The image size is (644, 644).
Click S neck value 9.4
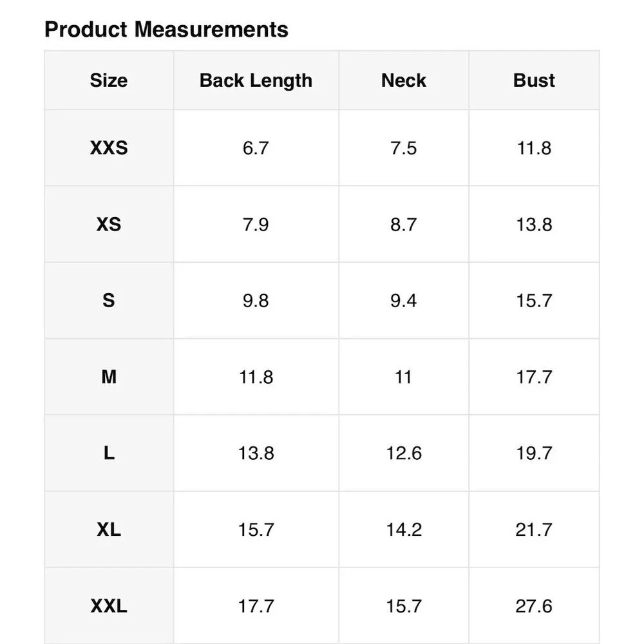[404, 300]
